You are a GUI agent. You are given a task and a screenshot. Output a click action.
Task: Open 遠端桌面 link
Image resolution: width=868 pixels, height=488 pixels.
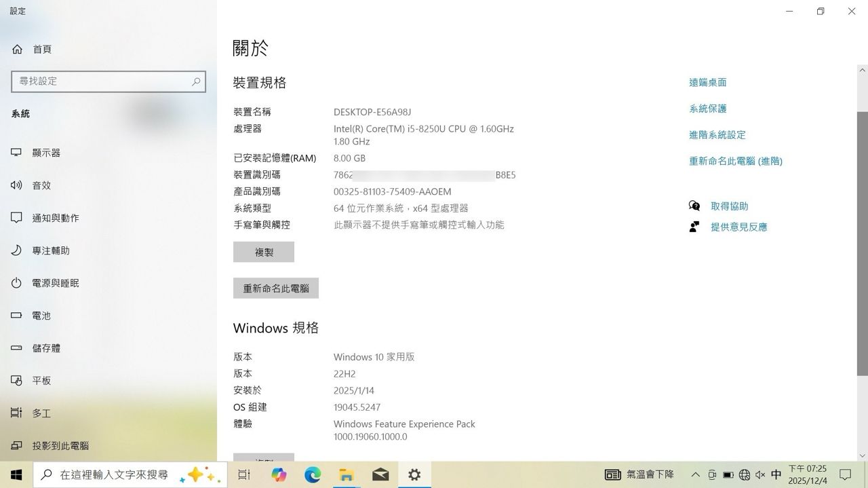[707, 82]
